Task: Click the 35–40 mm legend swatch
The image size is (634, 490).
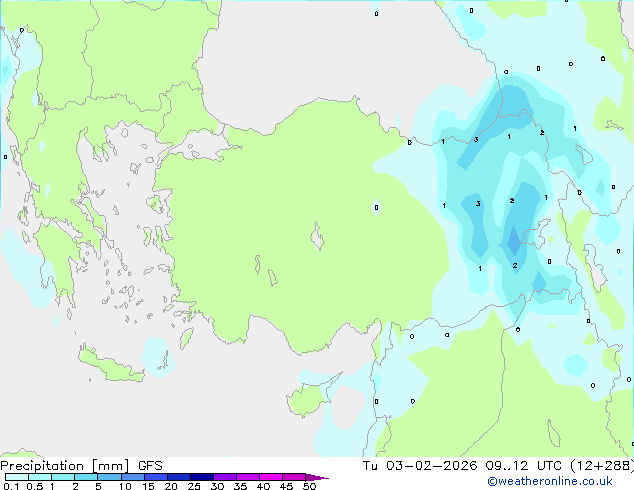Action: pyautogui.click(x=247, y=477)
